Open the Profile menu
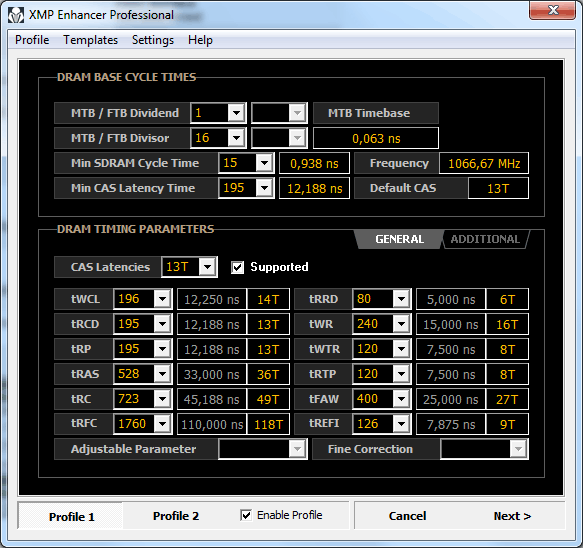This screenshot has width=583, height=548. pyautogui.click(x=32, y=40)
